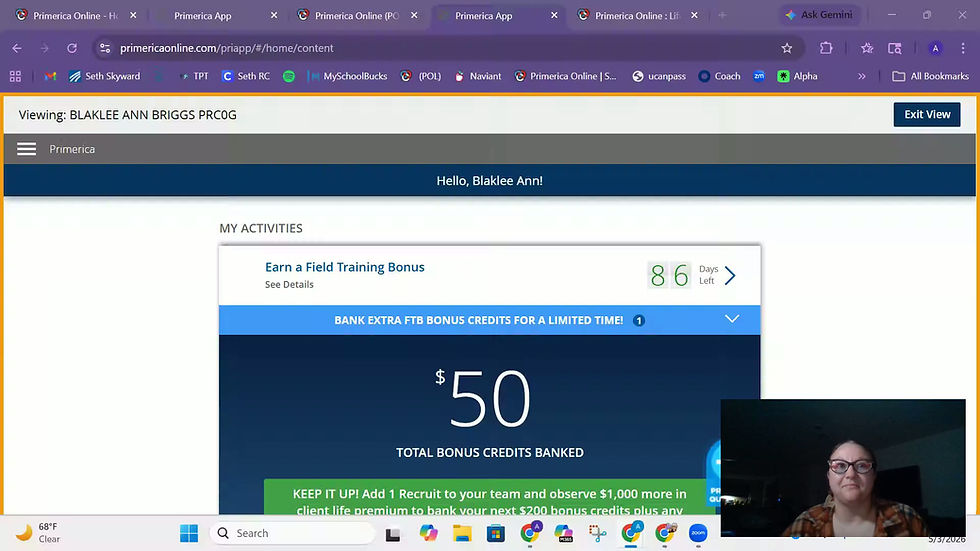This screenshot has height=551, width=980.
Task: Open the apps grid shortcut
Action: coord(16,76)
